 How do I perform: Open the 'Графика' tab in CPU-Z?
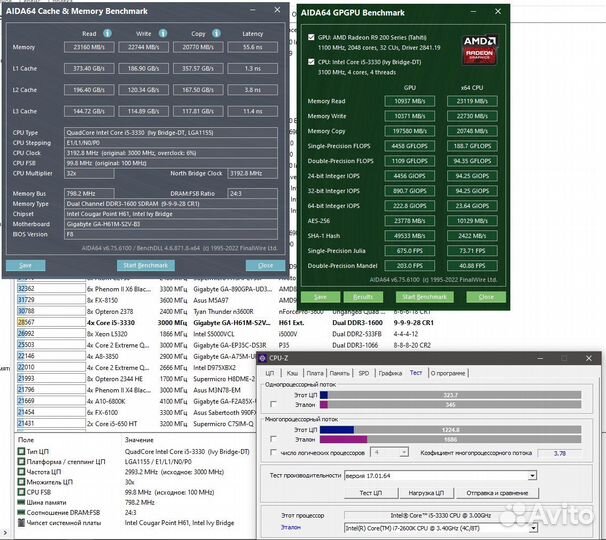coord(391,372)
